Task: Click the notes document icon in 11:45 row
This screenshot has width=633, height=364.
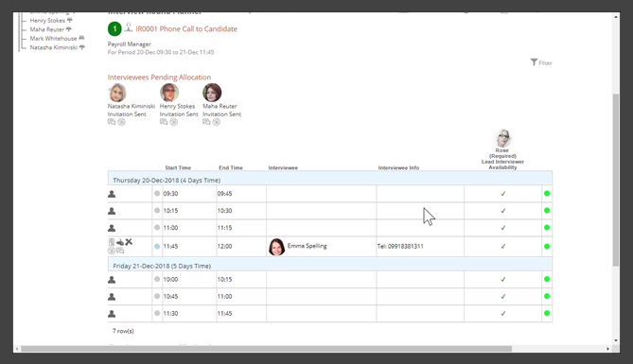Action: click(x=112, y=242)
